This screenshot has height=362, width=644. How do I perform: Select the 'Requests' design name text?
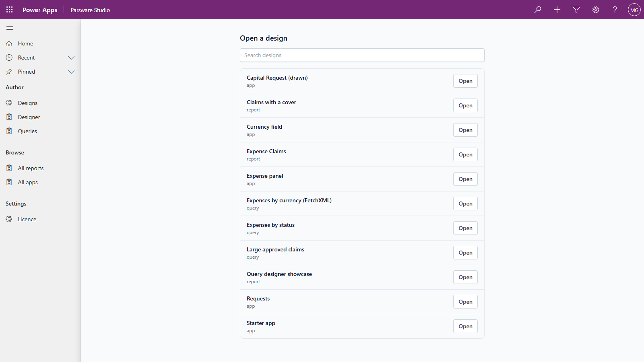coord(258,298)
